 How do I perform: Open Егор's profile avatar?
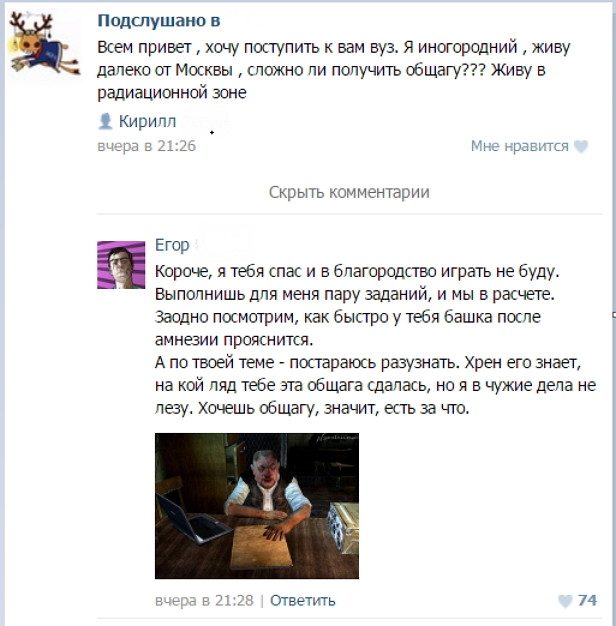pos(121,265)
